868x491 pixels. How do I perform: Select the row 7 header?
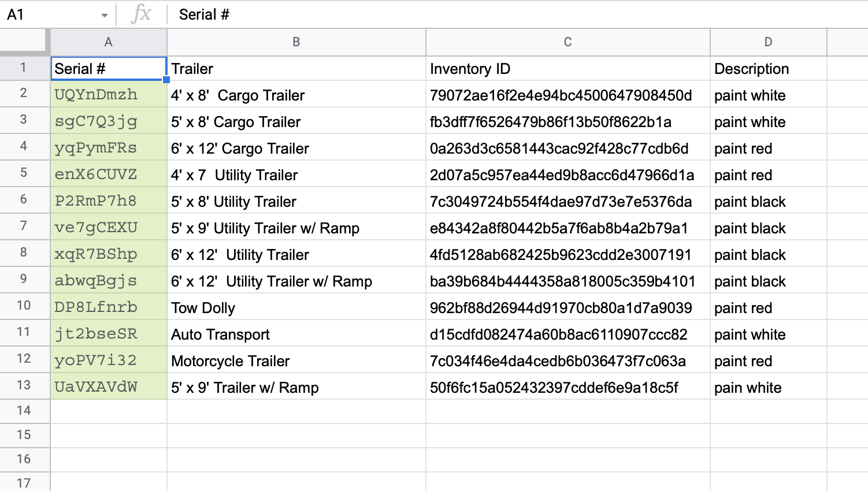tap(24, 226)
